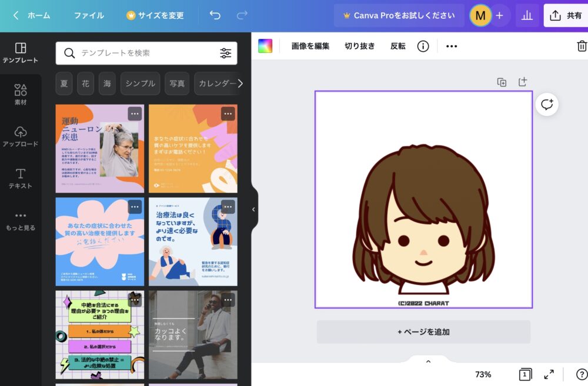Enter fullscreen with the expand arrows icon
The width and height of the screenshot is (588, 386).
click(549, 374)
